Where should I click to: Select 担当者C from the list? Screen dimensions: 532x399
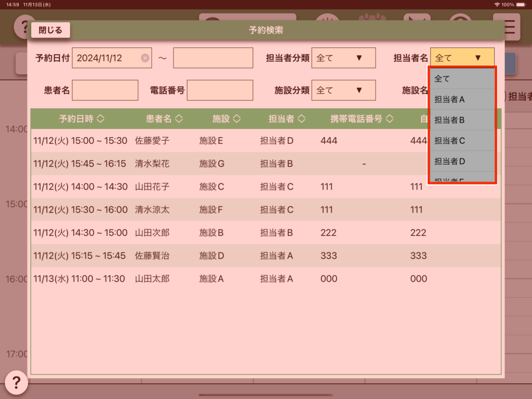coord(461,140)
